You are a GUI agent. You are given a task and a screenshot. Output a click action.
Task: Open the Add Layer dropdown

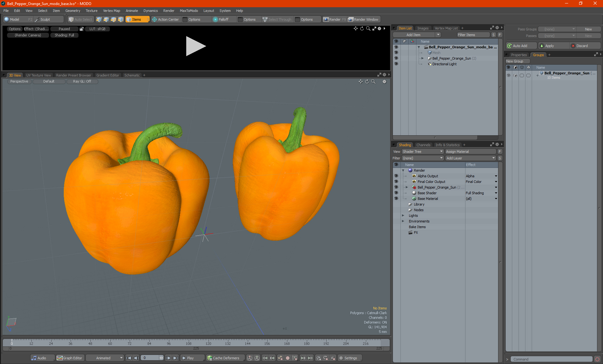[470, 158]
